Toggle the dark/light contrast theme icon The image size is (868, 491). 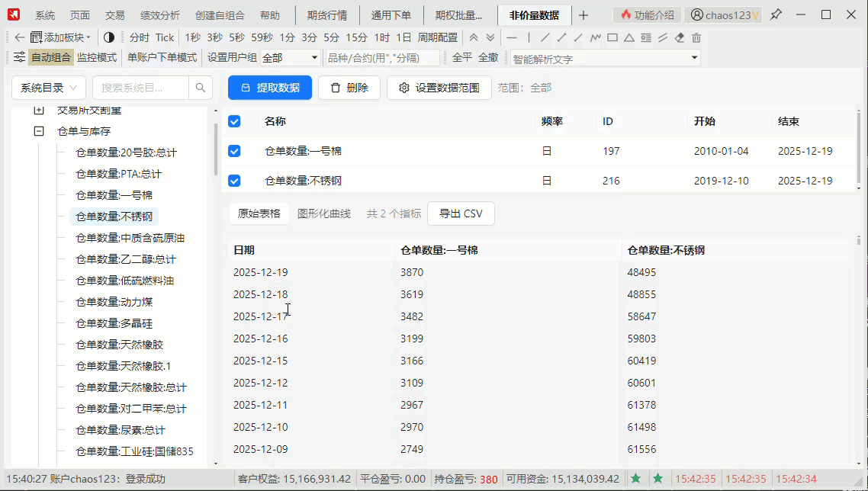(108, 37)
